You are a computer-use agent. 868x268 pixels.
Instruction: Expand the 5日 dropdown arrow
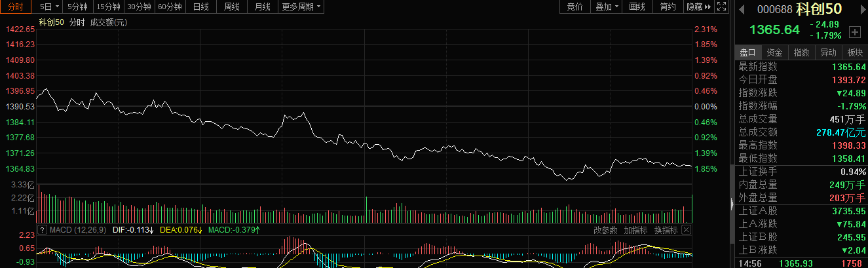click(x=57, y=7)
